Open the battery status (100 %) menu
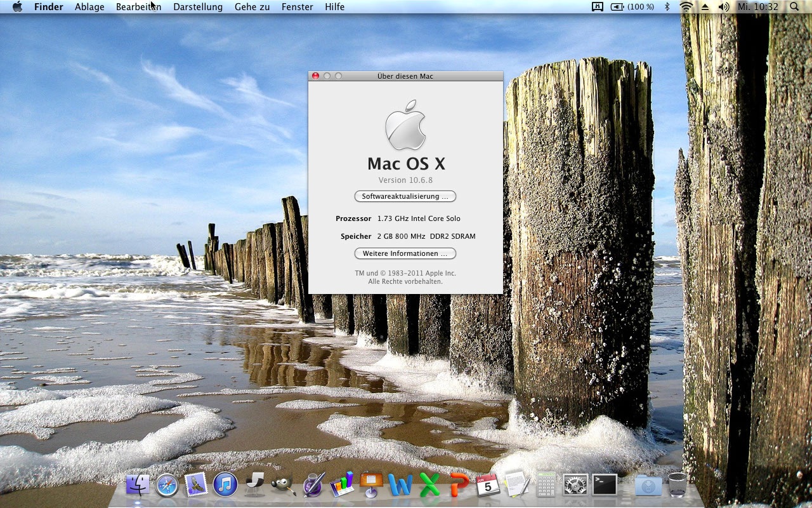812x508 pixels. point(632,7)
